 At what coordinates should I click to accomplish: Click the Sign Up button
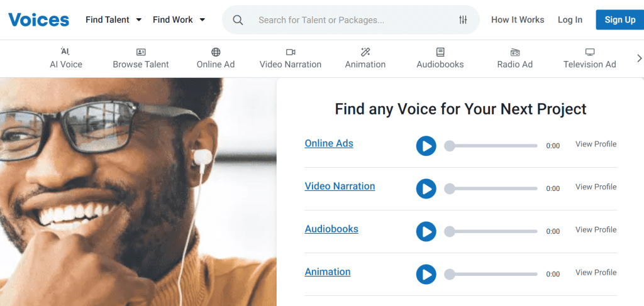[x=619, y=19]
